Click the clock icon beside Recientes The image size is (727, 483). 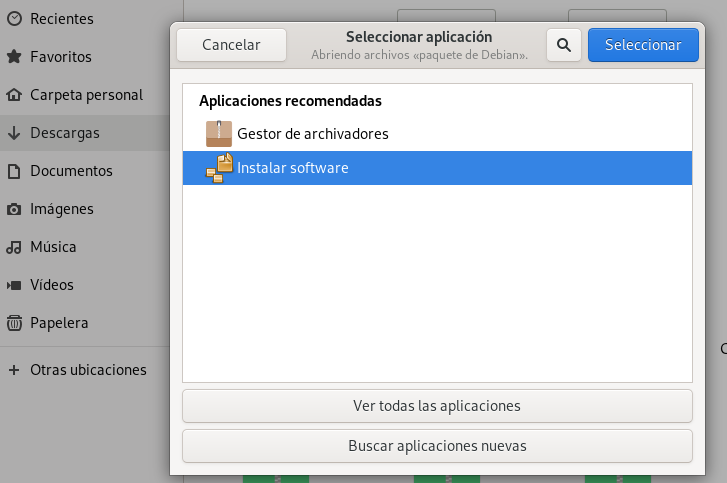pyautogui.click(x=14, y=19)
